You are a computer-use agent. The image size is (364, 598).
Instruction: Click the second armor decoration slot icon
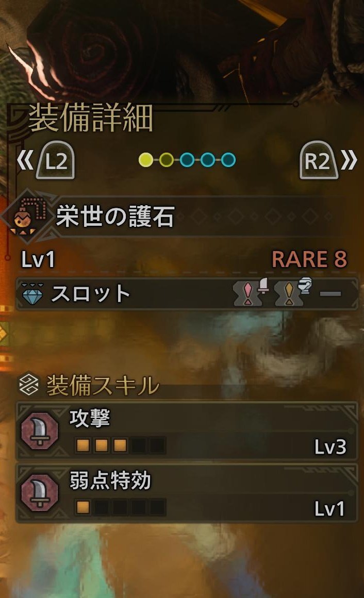[x=293, y=292]
